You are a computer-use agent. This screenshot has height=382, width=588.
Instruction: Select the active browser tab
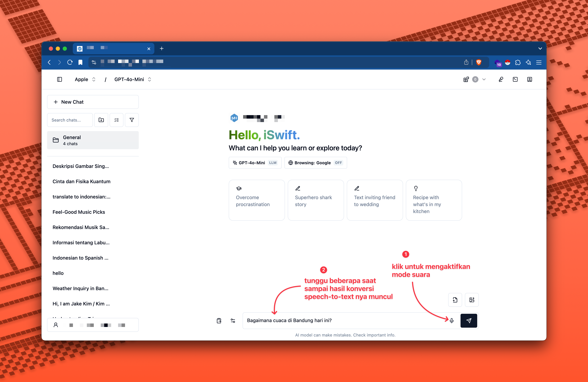click(114, 48)
